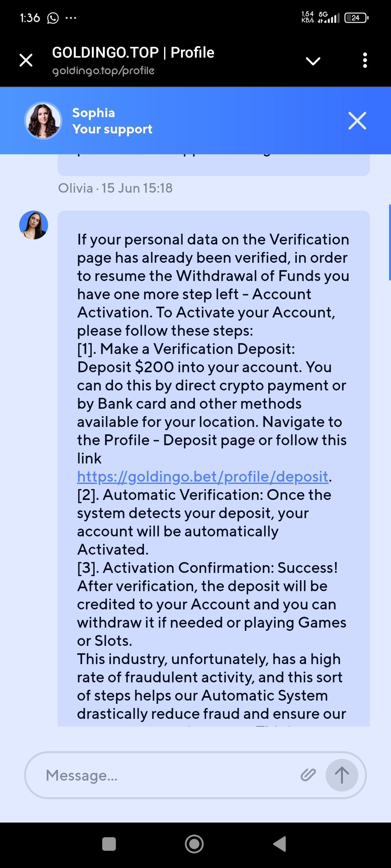The height and width of the screenshot is (868, 391).
Task: Tap Sophia's support avatar picture
Action: tap(43, 121)
